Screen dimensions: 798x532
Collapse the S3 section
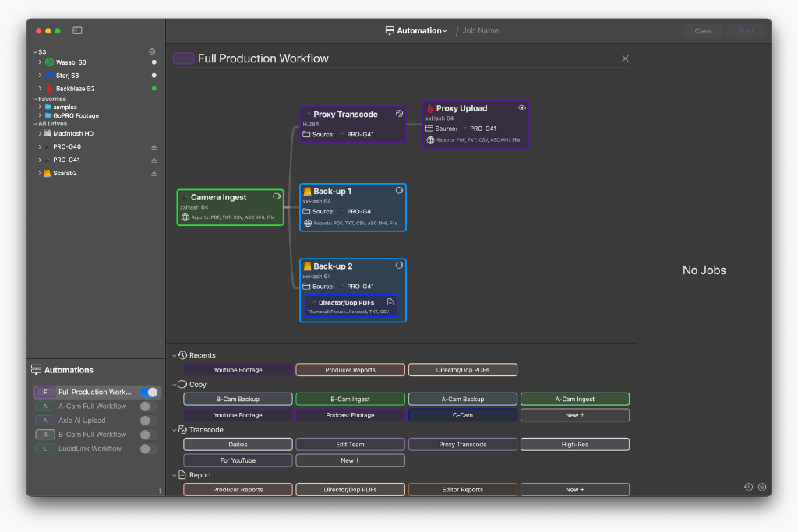[34, 52]
